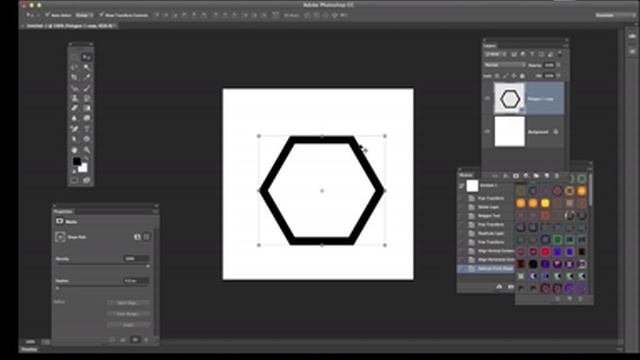Open the Properties panel menu

click(156, 211)
